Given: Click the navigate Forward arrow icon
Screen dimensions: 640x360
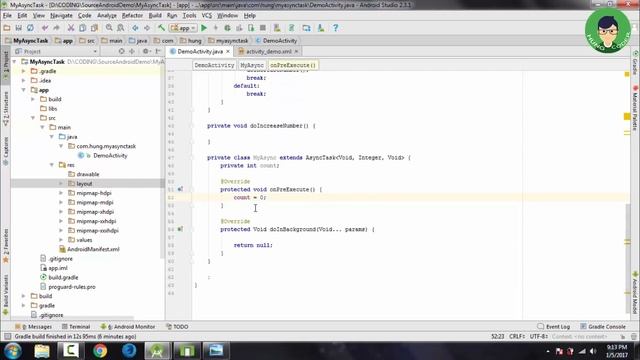Looking at the screenshot, I should pyautogui.click(x=147, y=28).
